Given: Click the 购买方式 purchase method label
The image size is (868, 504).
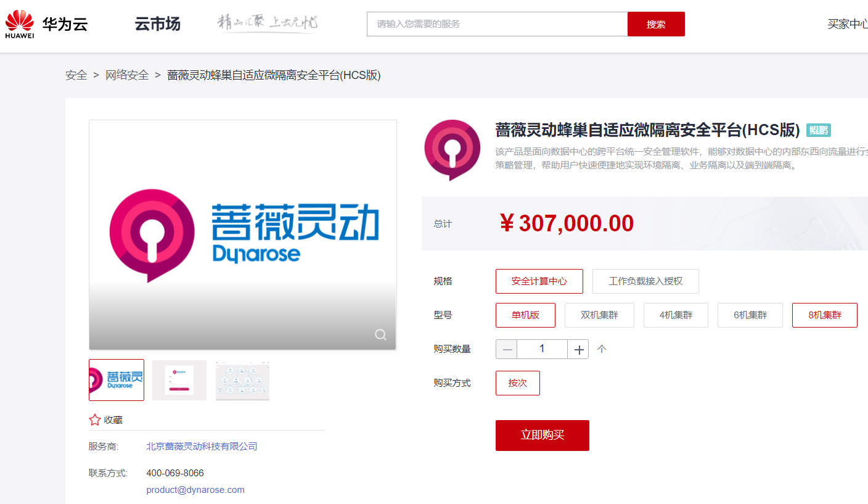Looking at the screenshot, I should pyautogui.click(x=452, y=383).
